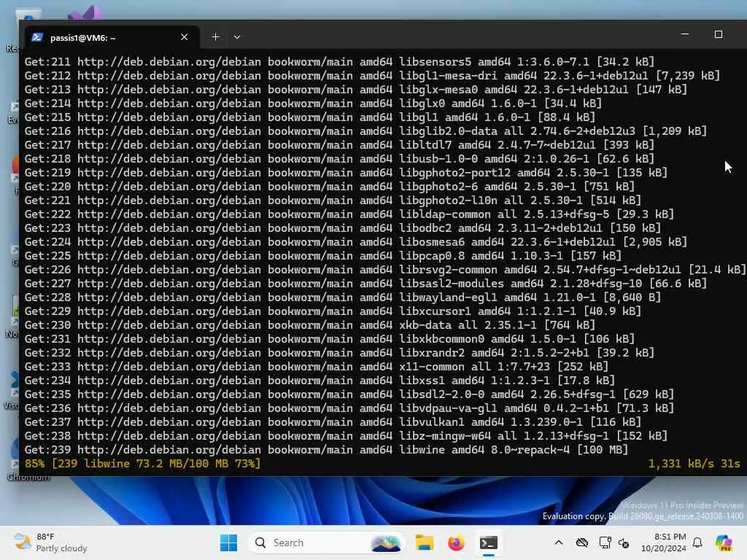
Task: Click the line Get:226 librsvg2-common
Action: (385, 270)
